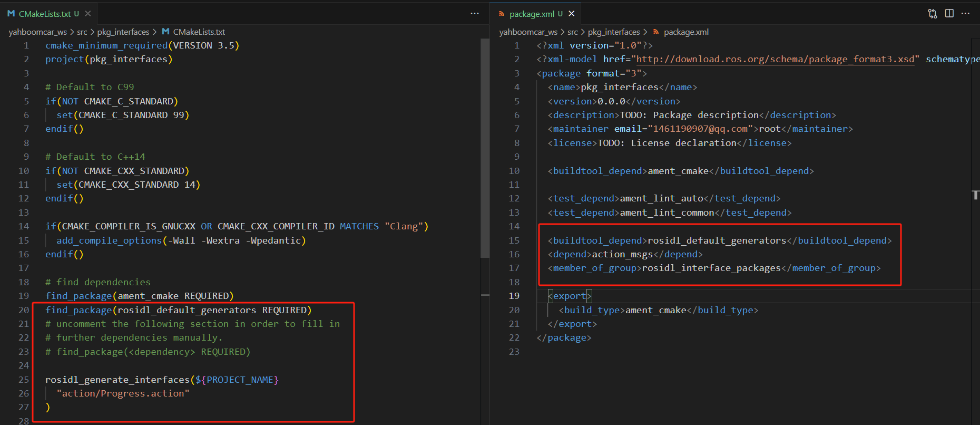Screen dimensions: 980x425
Task: Click the <name>pkg_interfaces</name> line
Action: point(622,87)
